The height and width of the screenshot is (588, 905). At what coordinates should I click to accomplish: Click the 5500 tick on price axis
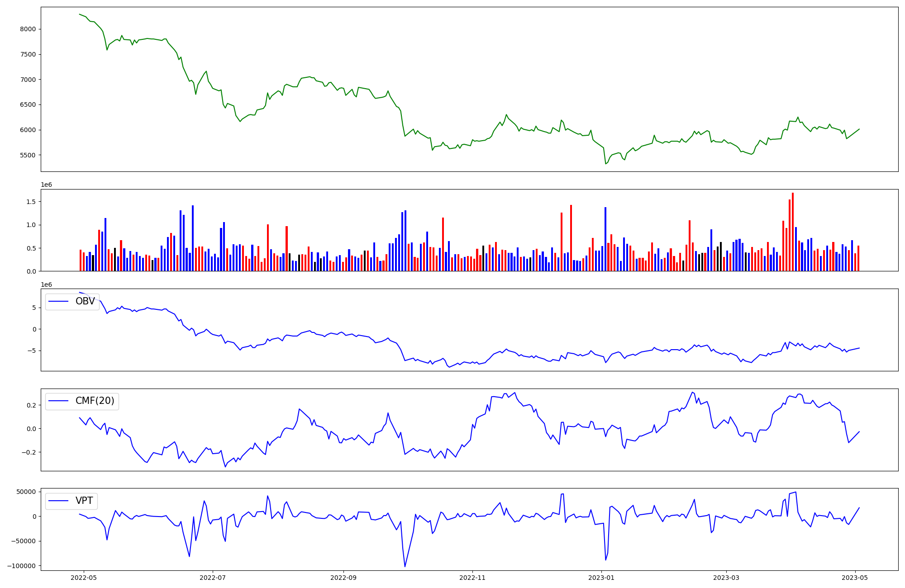point(28,155)
